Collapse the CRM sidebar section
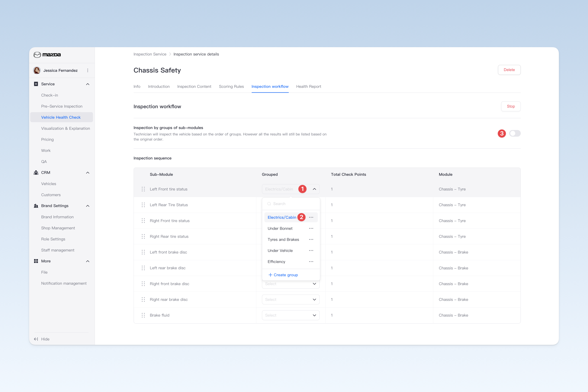The width and height of the screenshot is (588, 392). tap(88, 173)
